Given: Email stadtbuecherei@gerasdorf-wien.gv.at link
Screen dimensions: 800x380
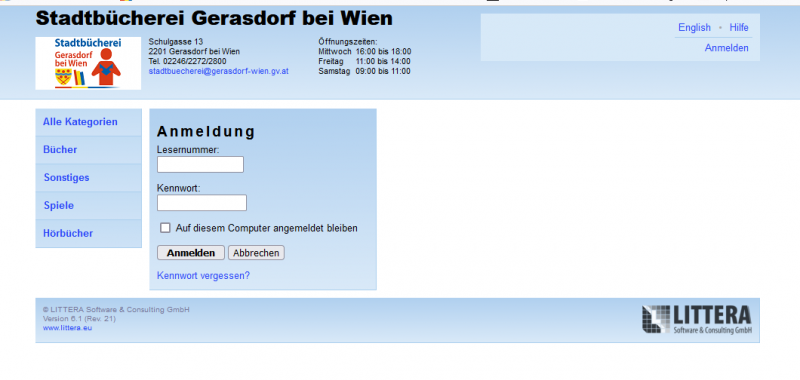Looking at the screenshot, I should (219, 71).
